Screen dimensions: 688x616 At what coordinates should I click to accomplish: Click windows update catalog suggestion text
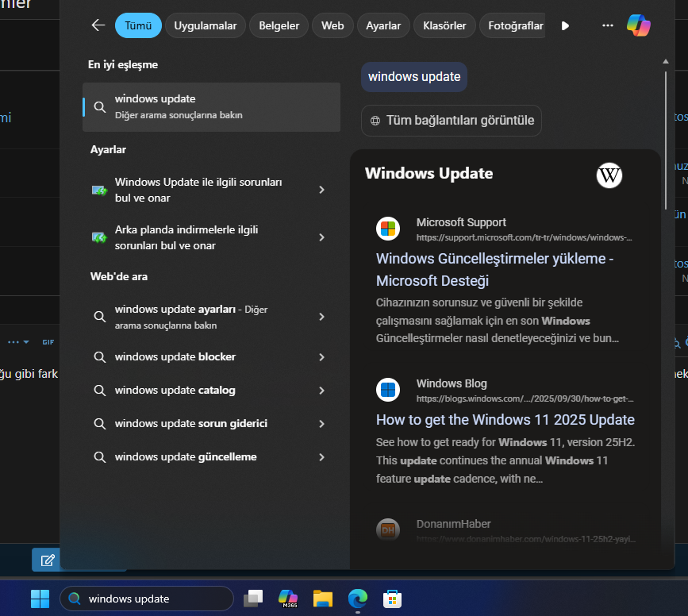click(x=175, y=391)
